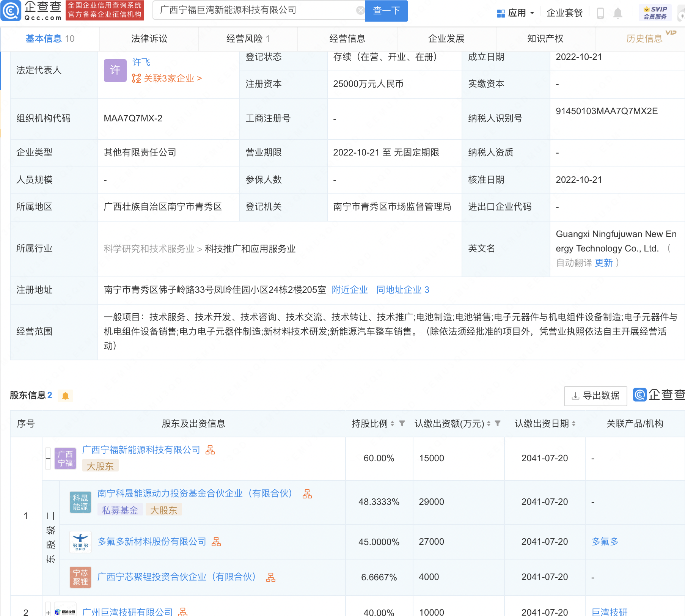Viewport: 685px width, 616px height.
Task: Click the related enterprises graph icon
Action: (x=136, y=79)
